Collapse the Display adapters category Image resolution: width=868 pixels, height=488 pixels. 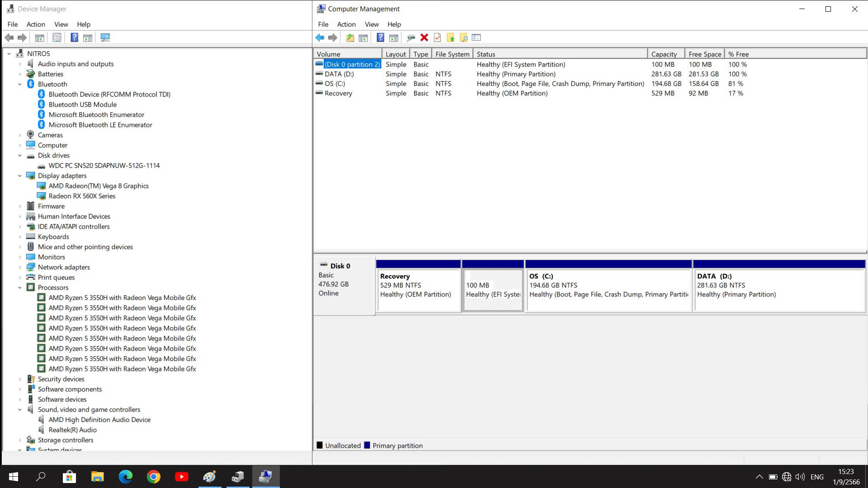click(19, 176)
